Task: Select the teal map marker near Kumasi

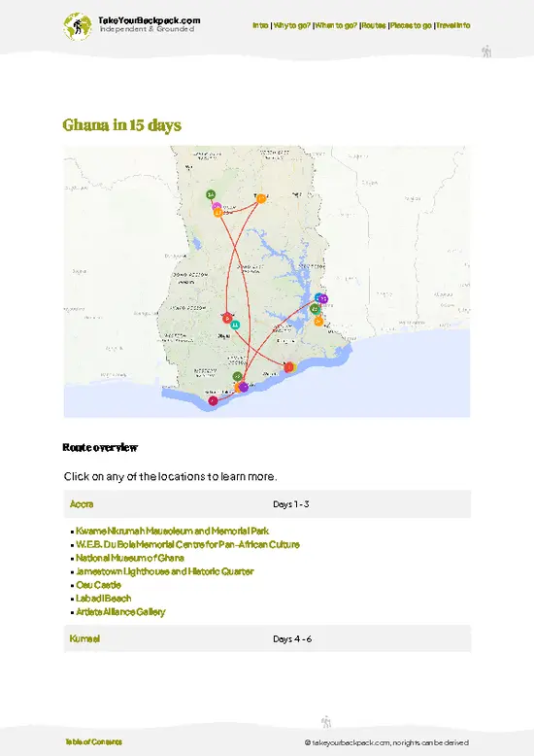Action: click(235, 325)
